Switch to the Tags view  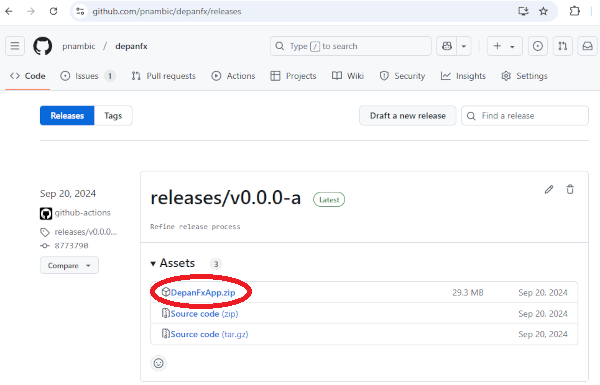(113, 116)
